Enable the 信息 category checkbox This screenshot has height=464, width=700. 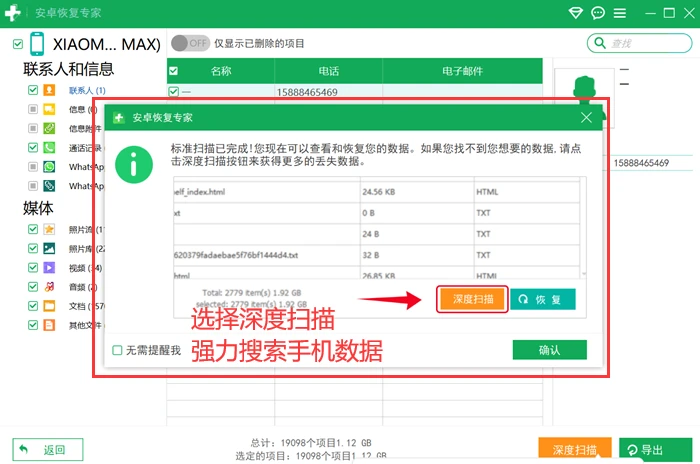33,109
